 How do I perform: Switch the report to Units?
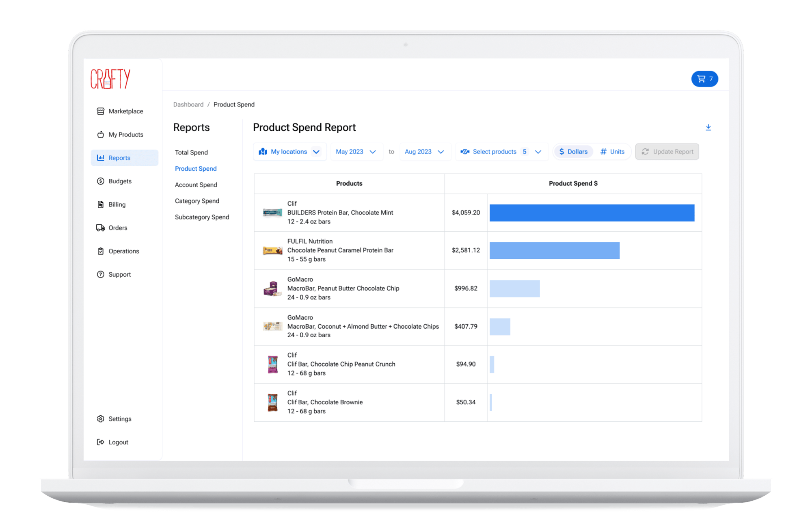point(612,152)
